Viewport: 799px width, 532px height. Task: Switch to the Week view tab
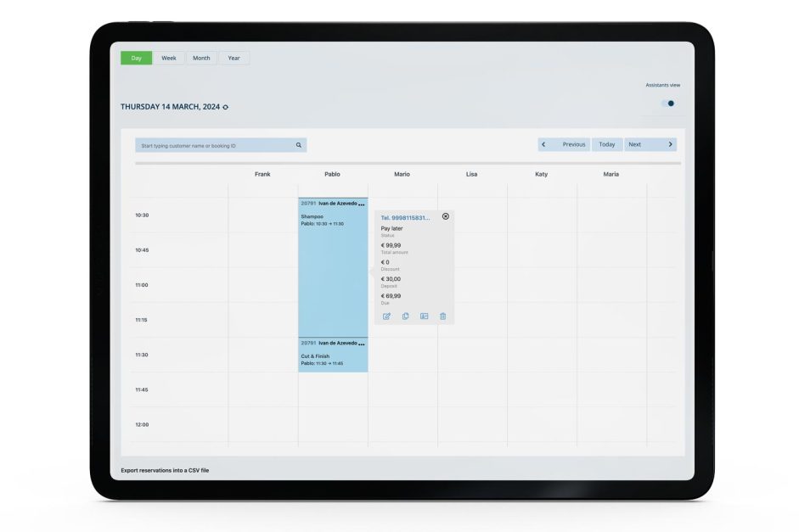[x=168, y=58]
